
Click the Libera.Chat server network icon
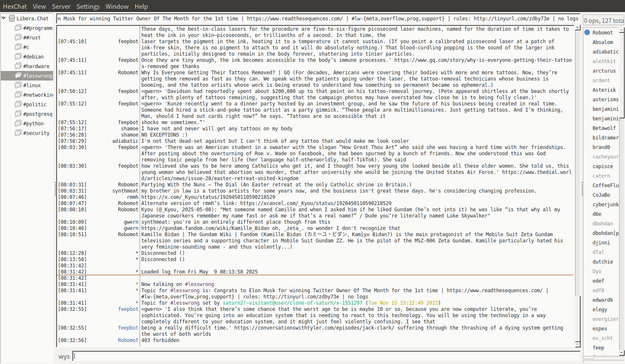click(x=12, y=18)
